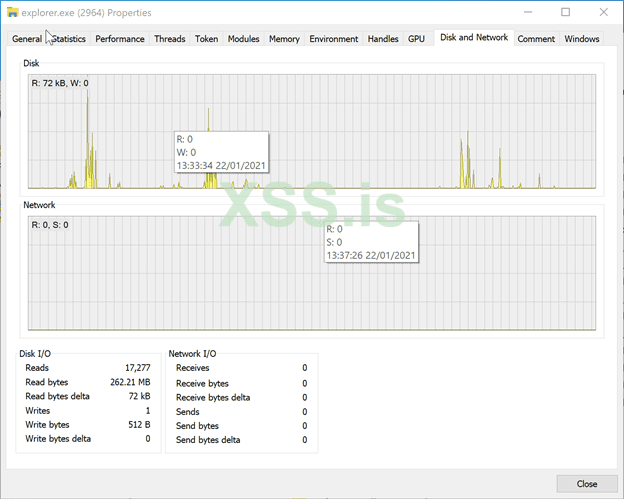The height and width of the screenshot is (499, 624).
Task: Click the Write bytes delta label
Action: [x=58, y=439]
